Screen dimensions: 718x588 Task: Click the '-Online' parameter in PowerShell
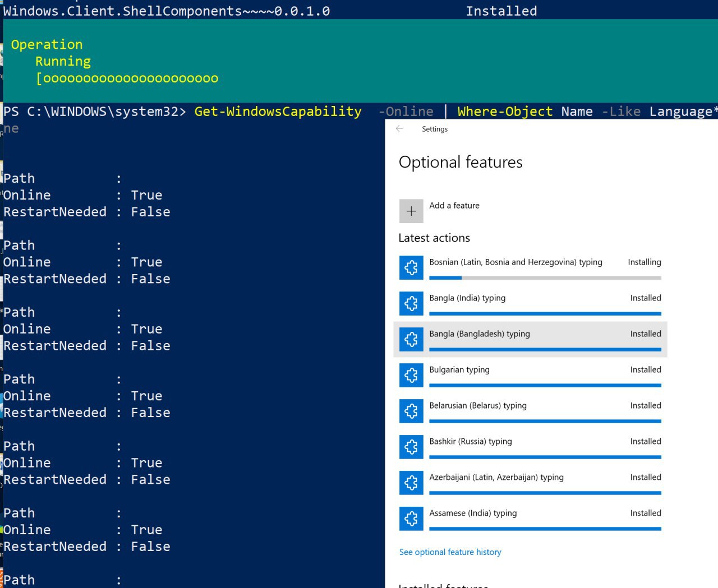click(406, 112)
